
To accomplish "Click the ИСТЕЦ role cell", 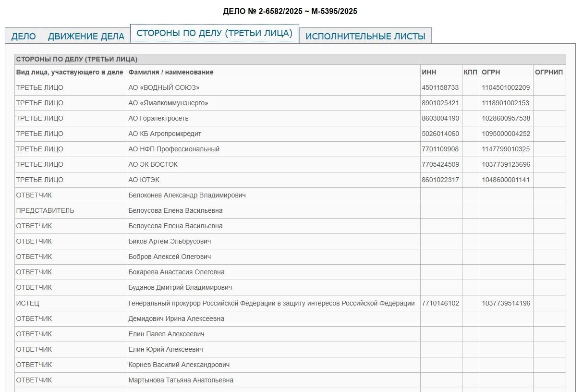I will tap(28, 303).
